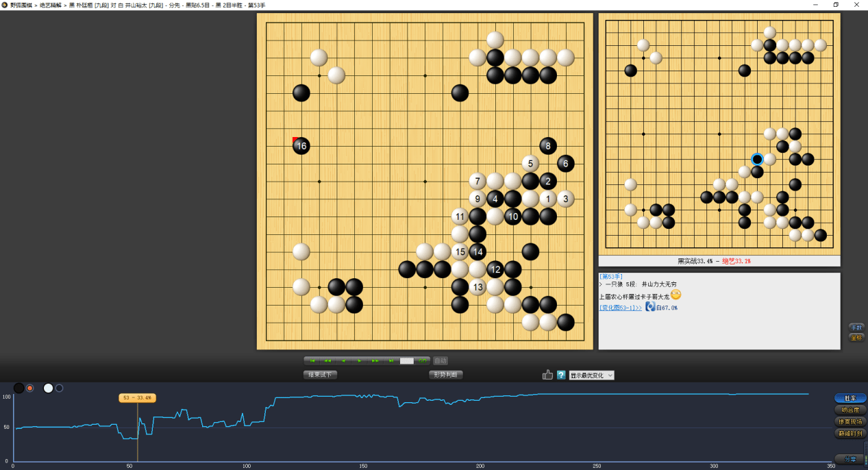Jump to the last move

391,360
